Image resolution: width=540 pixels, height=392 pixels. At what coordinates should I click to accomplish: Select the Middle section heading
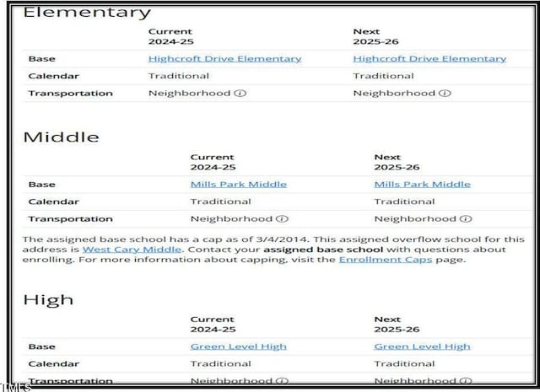tap(61, 137)
